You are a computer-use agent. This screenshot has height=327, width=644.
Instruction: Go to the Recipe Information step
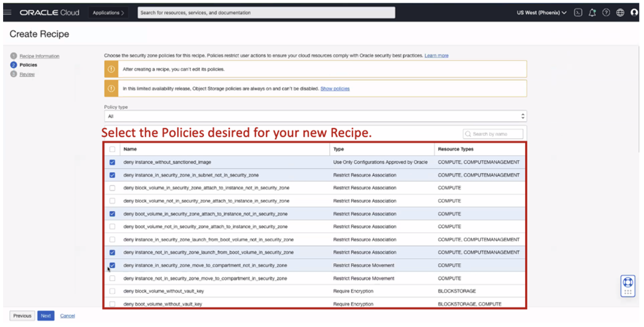tap(39, 56)
